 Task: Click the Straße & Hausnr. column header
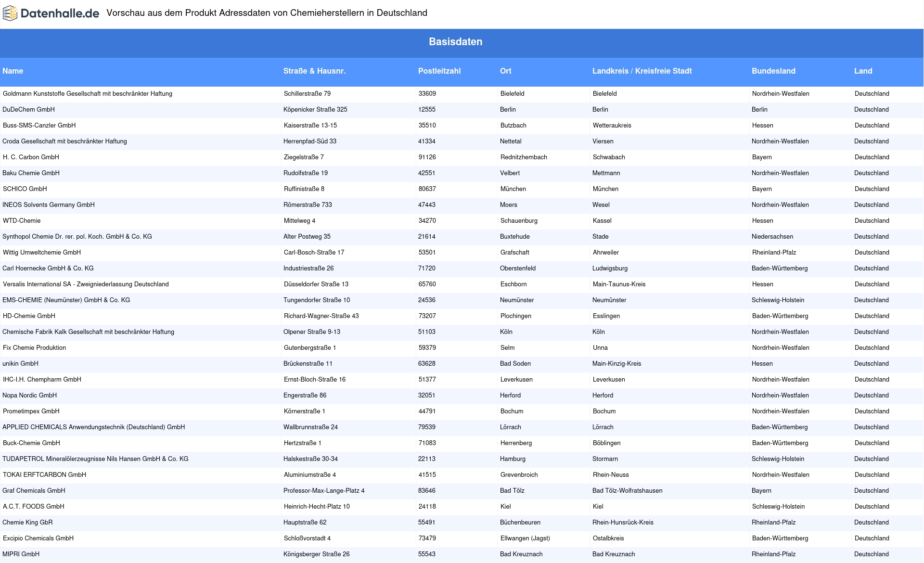pos(314,71)
